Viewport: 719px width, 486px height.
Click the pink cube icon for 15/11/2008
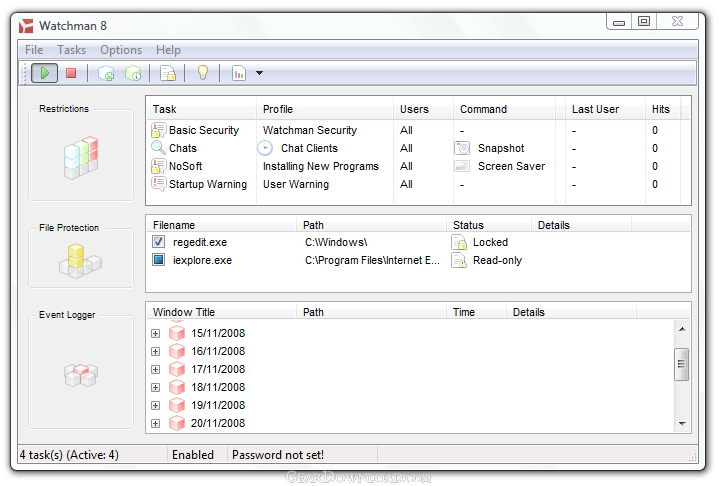pos(177,333)
